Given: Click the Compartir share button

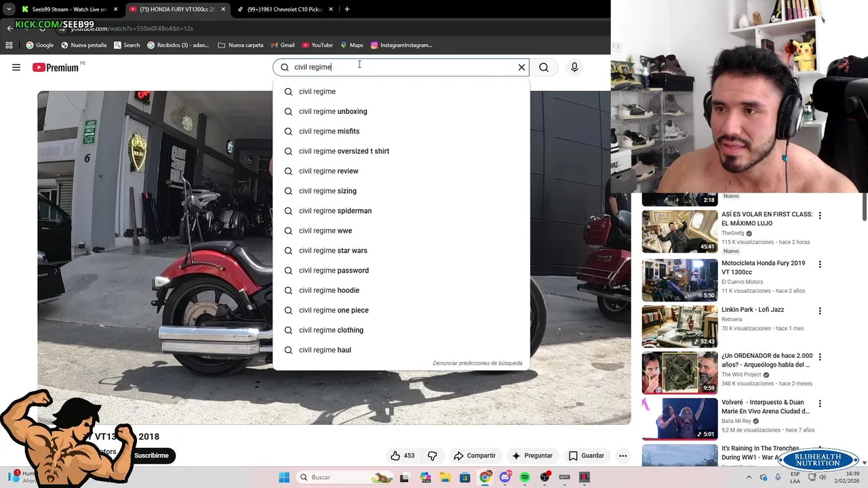Looking at the screenshot, I should [x=475, y=455].
